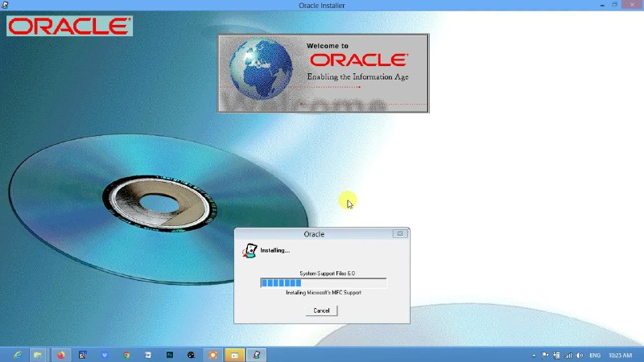Open Internet Explorer from the taskbar
The height and width of the screenshot is (362, 644).
[x=18, y=355]
